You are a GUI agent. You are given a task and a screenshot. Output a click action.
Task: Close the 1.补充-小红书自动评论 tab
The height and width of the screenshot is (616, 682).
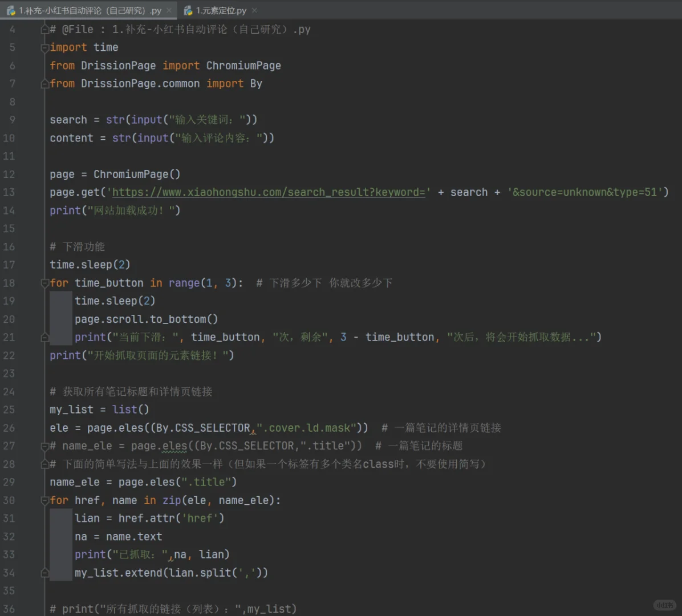(169, 10)
